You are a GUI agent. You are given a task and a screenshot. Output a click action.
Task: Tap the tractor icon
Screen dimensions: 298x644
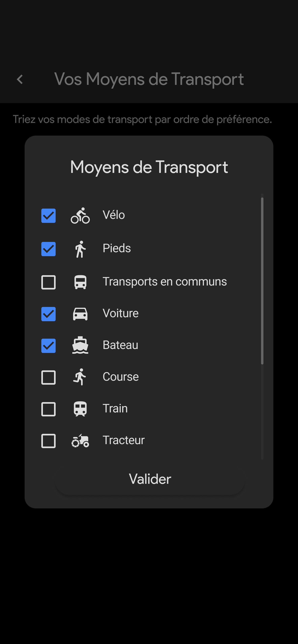80,441
